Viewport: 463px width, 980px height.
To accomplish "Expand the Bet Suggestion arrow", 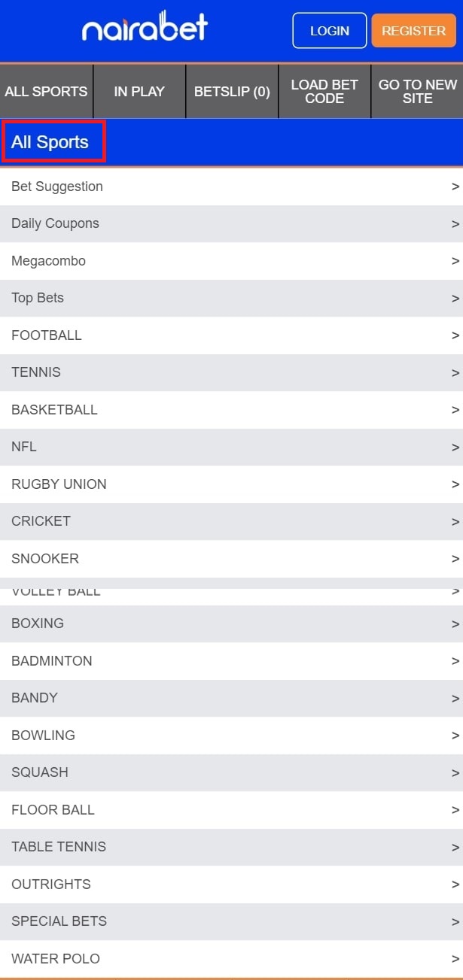I will click(455, 187).
